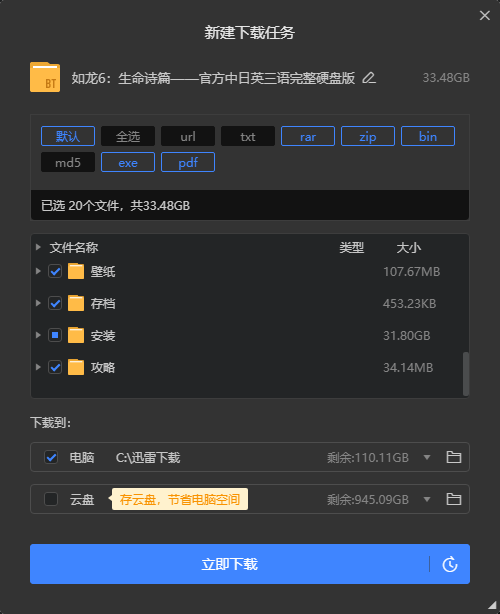This screenshot has width=500, height=614.
Task: Click the 存云盘，节省电脑空间 tooltip
Action: pyautogui.click(x=180, y=499)
